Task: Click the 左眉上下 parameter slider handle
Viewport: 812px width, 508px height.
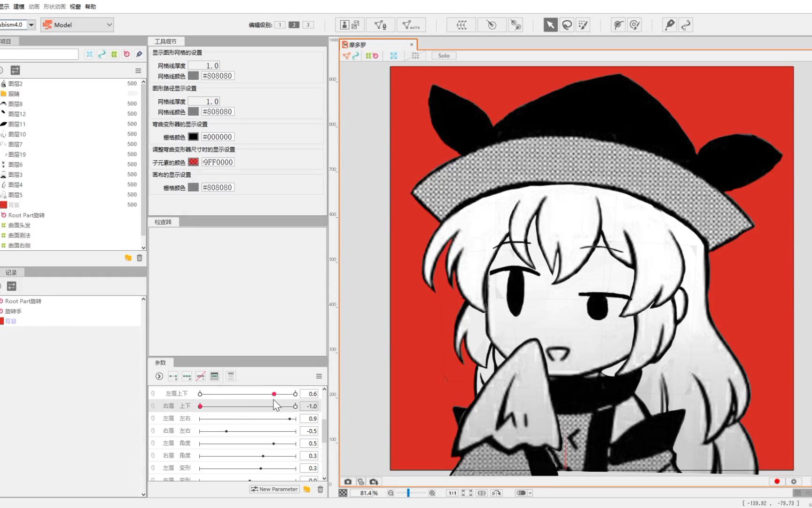Action: pyautogui.click(x=274, y=394)
